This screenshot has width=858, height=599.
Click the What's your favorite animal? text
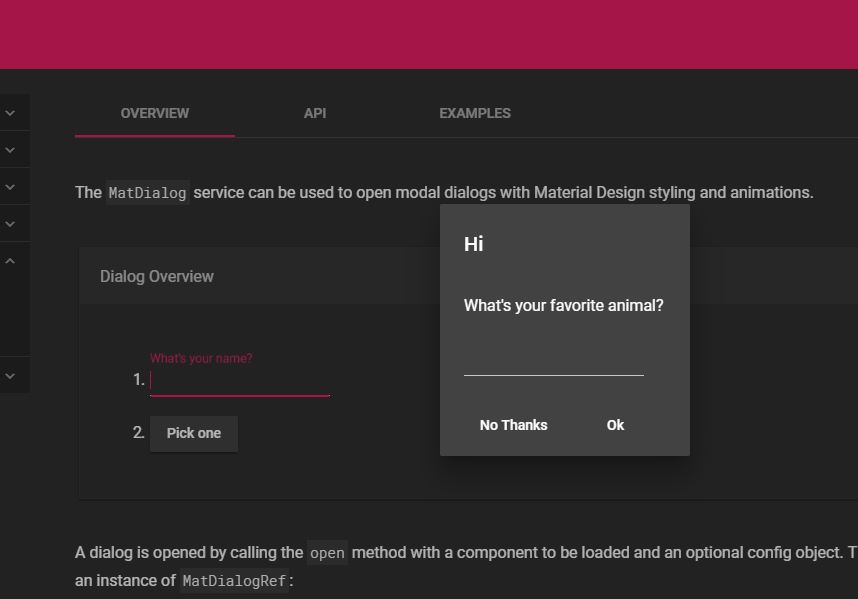pos(564,305)
